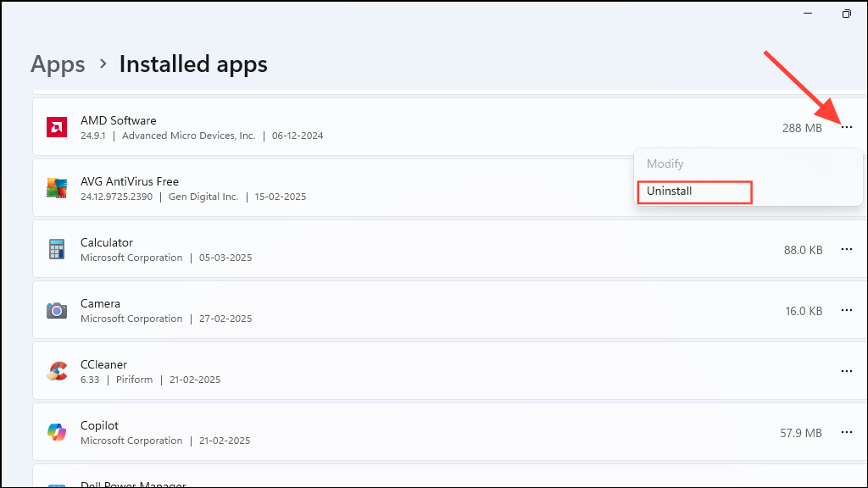
Task: Click CCleaner version 6.33
Action: [90, 380]
